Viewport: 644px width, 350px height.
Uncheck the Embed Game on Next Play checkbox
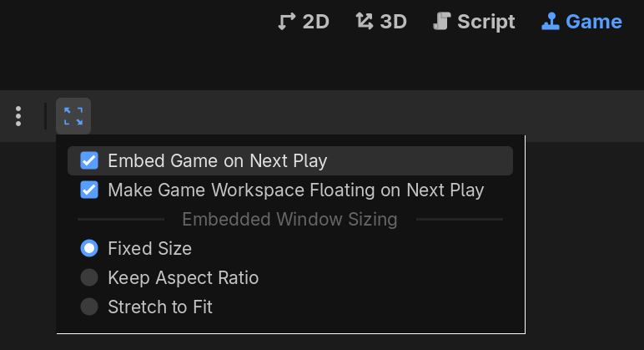[x=89, y=160]
